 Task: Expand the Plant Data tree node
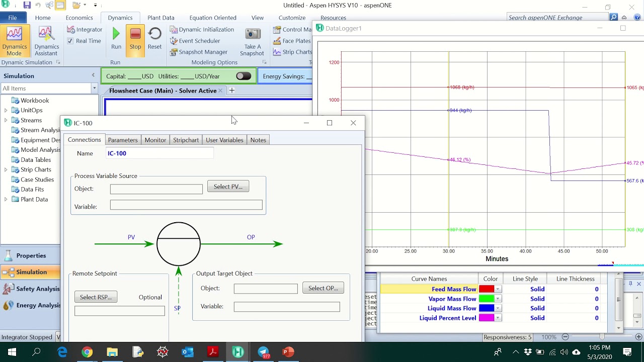pos(6,200)
